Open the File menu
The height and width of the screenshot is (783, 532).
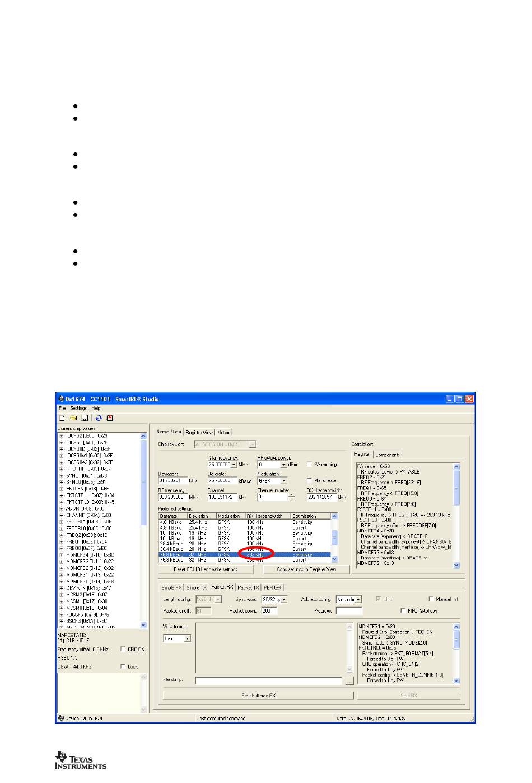pyautogui.click(x=62, y=408)
